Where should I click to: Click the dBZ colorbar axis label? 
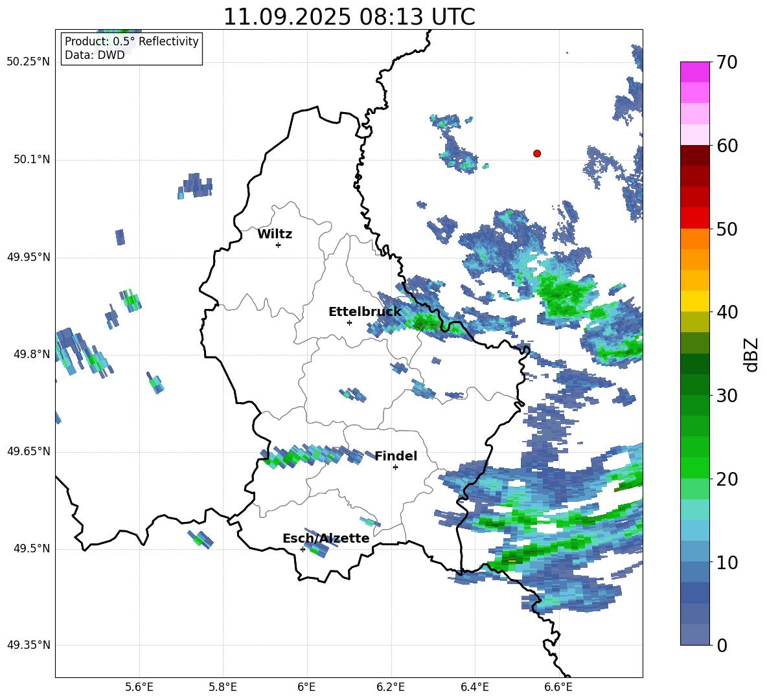751,354
